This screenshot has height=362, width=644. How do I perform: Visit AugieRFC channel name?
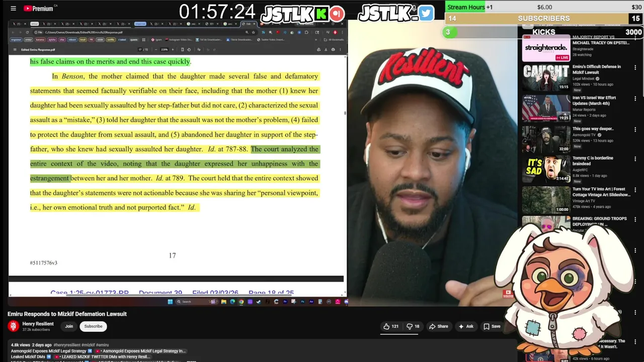(x=581, y=170)
